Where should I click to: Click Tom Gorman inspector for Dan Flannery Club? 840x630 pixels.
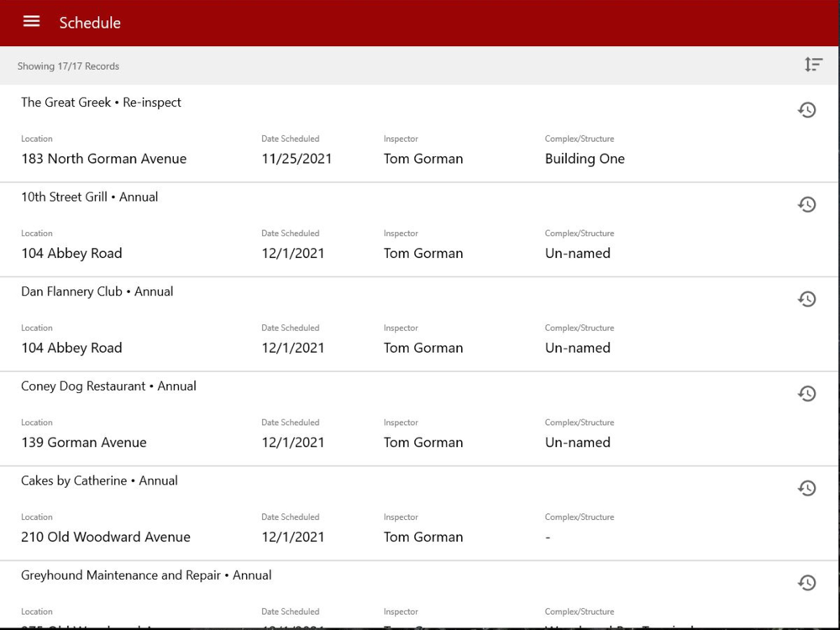423,348
